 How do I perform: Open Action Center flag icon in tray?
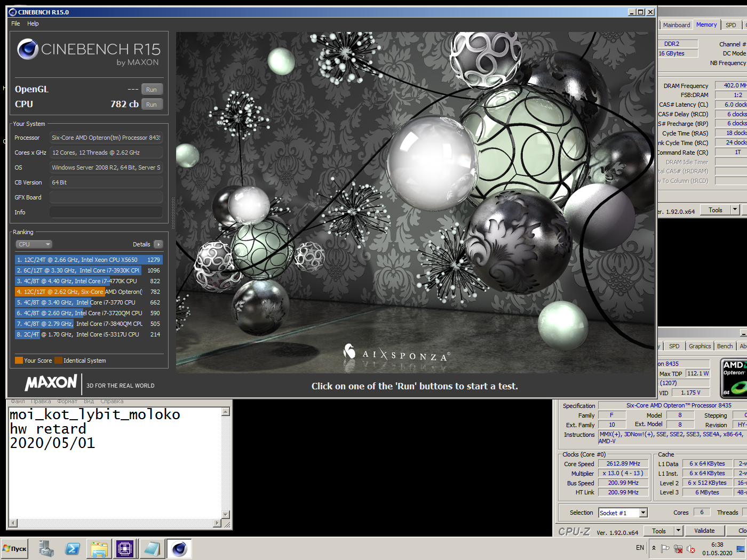[x=665, y=548]
